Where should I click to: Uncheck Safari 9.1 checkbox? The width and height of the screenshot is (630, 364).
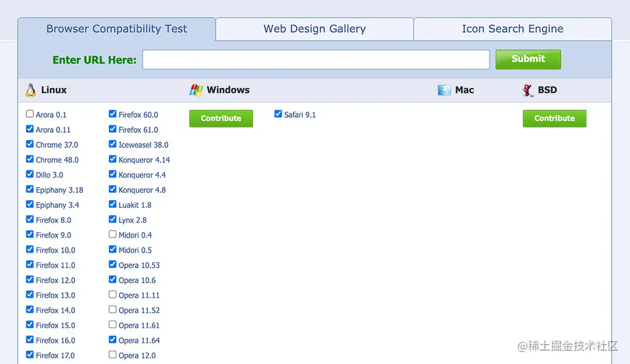(278, 114)
